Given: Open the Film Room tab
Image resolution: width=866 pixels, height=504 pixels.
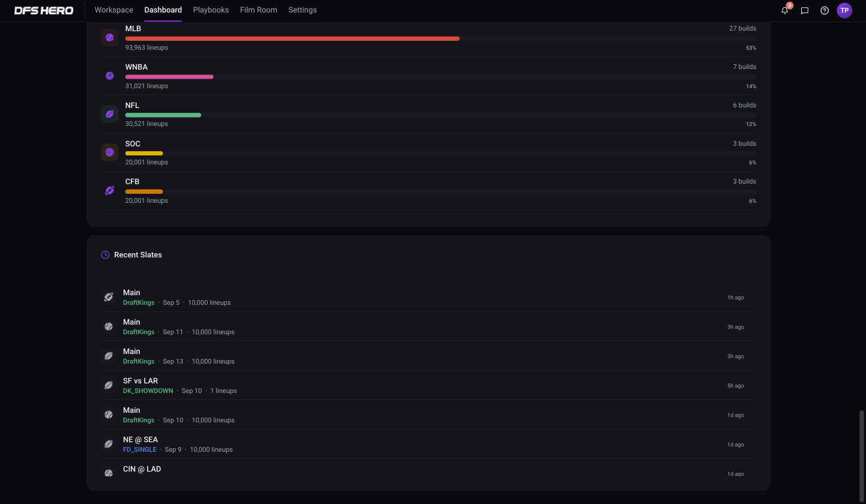Looking at the screenshot, I should (x=259, y=10).
